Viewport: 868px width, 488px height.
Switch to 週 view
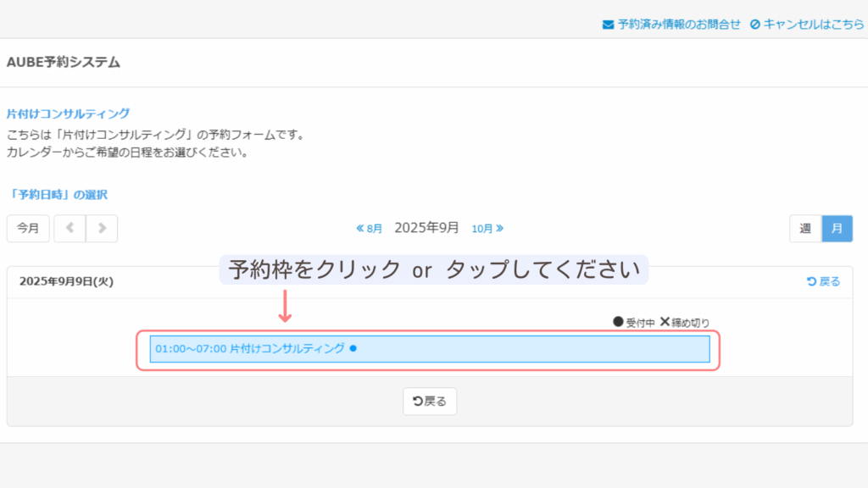(x=805, y=229)
